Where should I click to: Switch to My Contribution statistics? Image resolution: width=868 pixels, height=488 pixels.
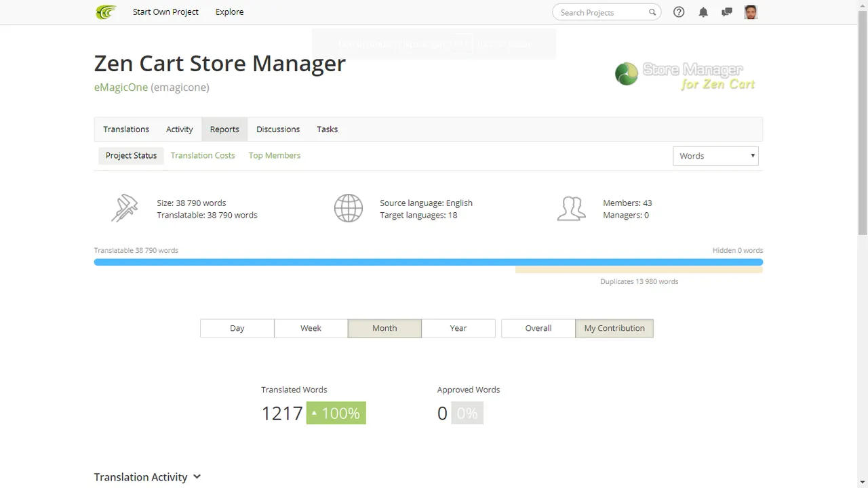614,328
